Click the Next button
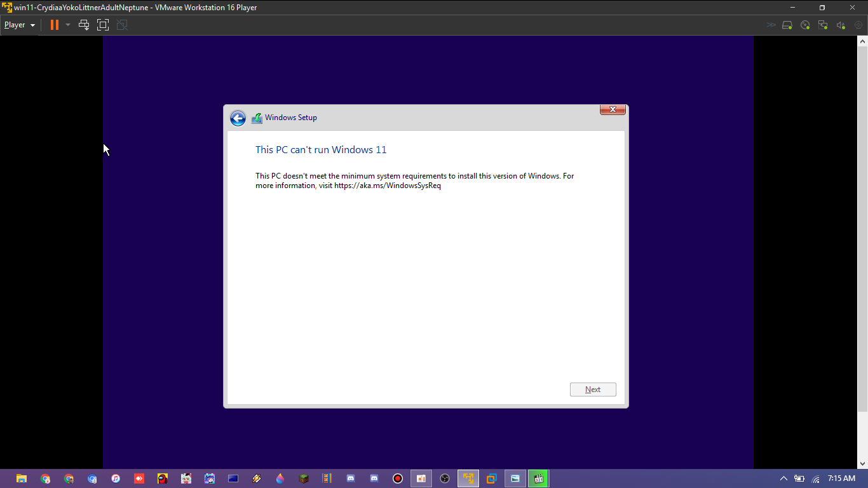 592,390
